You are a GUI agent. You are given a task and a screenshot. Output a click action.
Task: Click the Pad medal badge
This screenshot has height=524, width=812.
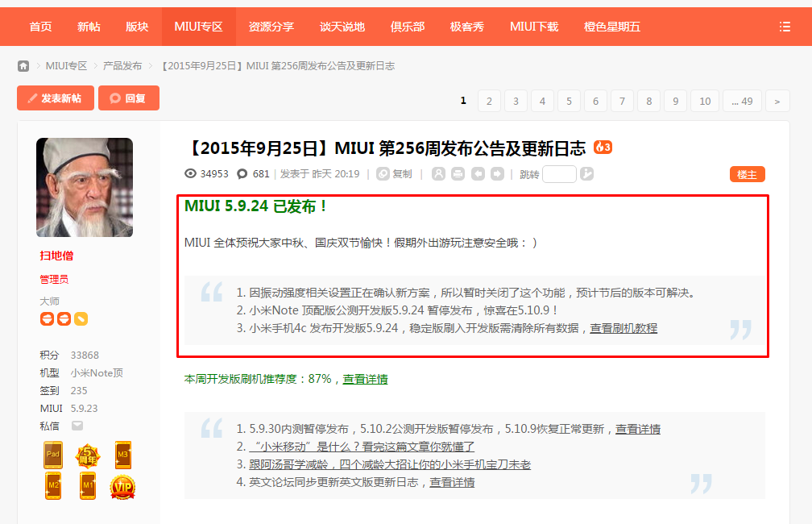coord(53,455)
